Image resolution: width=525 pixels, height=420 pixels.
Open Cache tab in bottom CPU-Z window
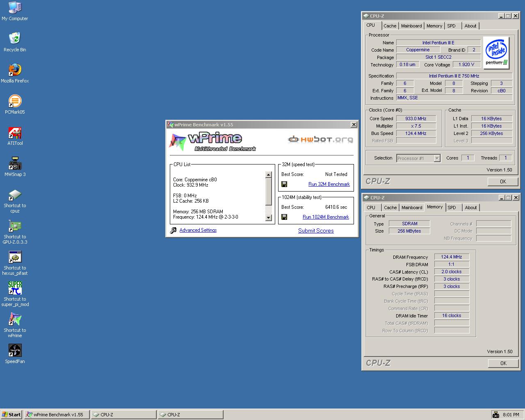coord(390,208)
